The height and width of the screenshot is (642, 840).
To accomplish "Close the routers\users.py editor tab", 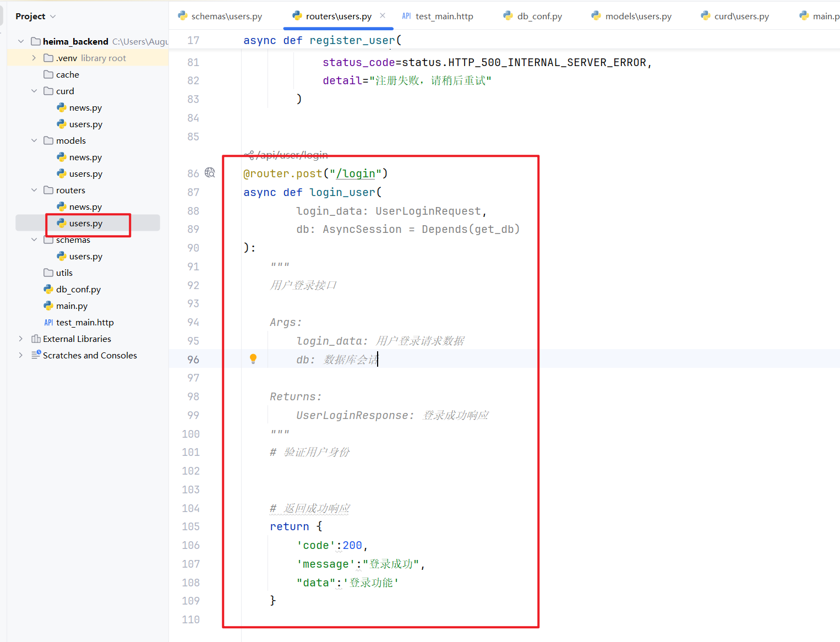I will tap(383, 15).
